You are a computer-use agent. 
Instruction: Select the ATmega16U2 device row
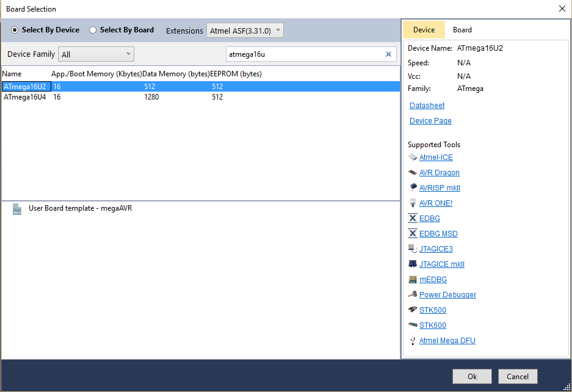[201, 87]
